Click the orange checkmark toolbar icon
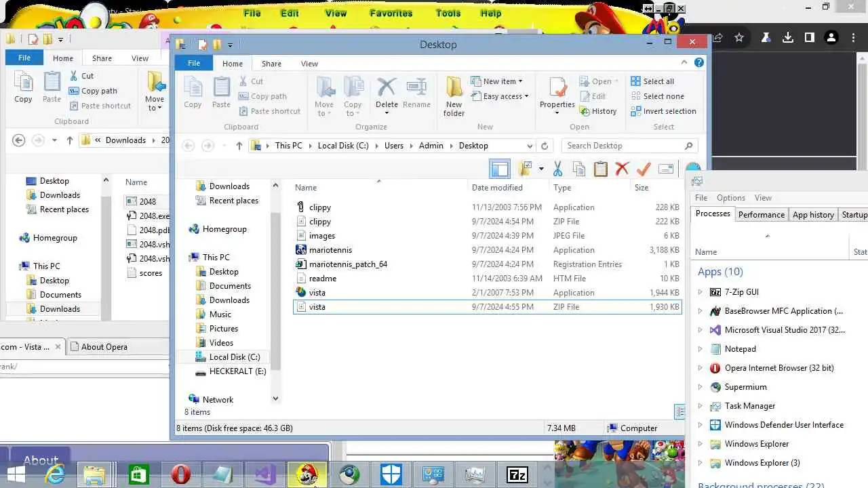Image resolution: width=868 pixels, height=488 pixels. pos(644,169)
